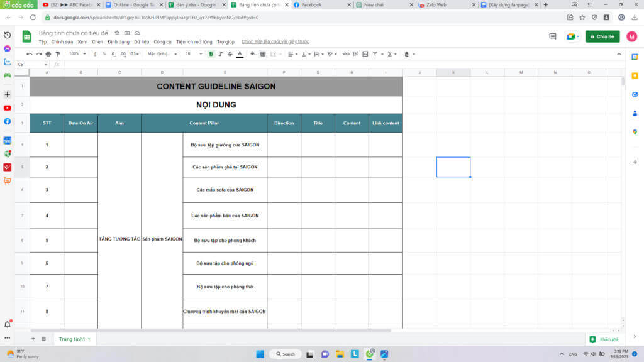Open Google Tasks in the side panel
This screenshot has width=644, height=362.
click(x=635, y=95)
